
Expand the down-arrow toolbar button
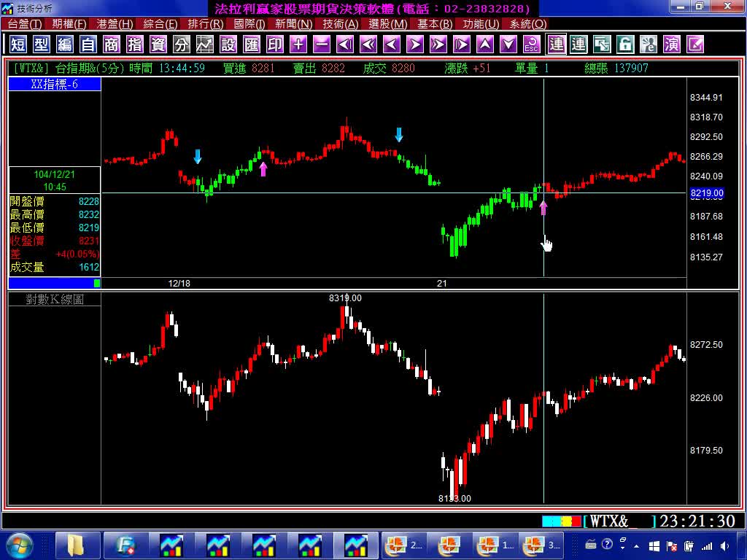click(508, 44)
